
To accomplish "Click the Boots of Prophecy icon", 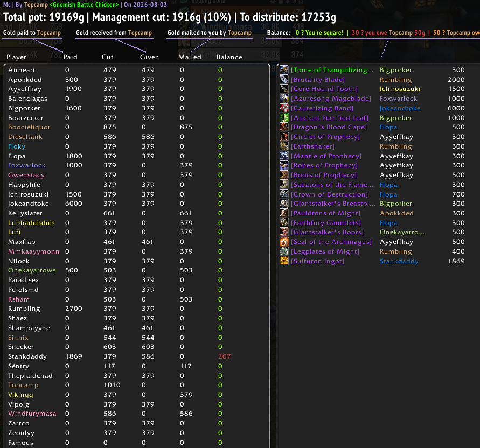I will (284, 175).
